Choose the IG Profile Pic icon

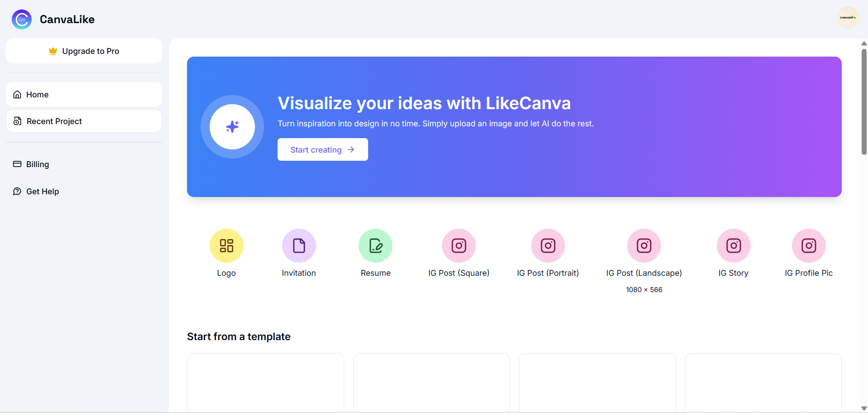coord(809,245)
